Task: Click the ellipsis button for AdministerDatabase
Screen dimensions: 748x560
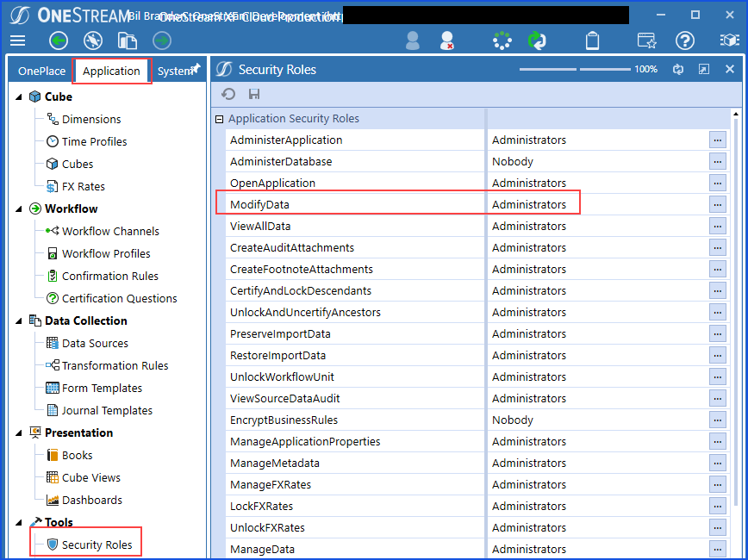Action: click(x=718, y=162)
